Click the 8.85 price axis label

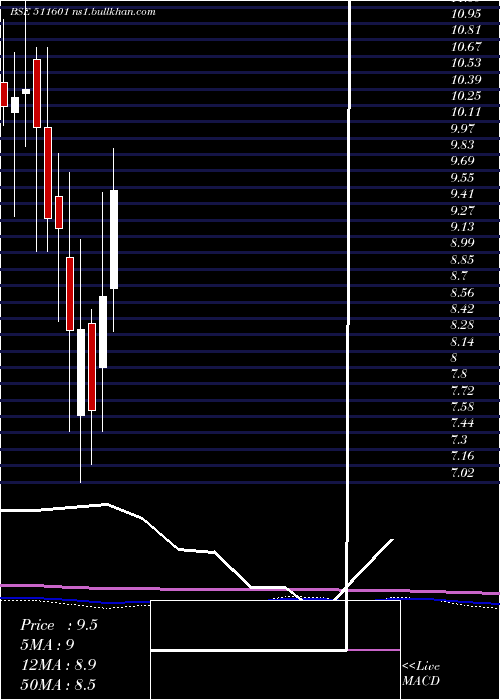pyautogui.click(x=462, y=260)
